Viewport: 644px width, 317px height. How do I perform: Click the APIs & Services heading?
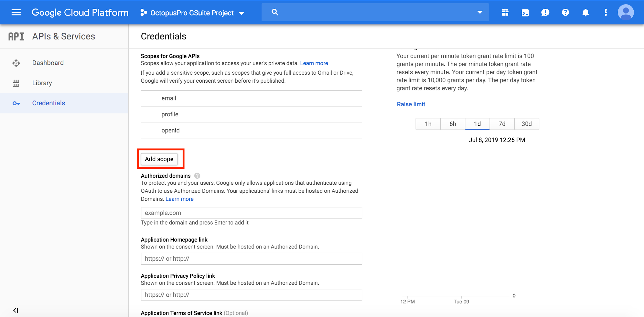(64, 36)
